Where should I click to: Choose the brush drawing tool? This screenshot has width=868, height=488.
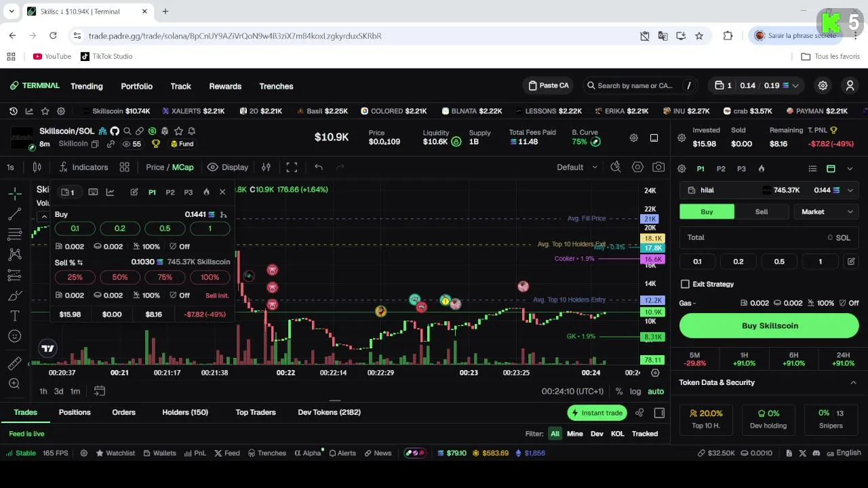[x=14, y=296]
